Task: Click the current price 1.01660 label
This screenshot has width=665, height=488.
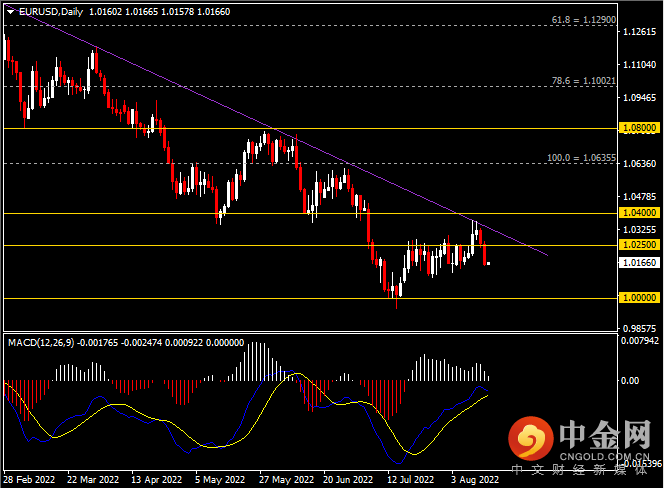Action: click(x=640, y=263)
